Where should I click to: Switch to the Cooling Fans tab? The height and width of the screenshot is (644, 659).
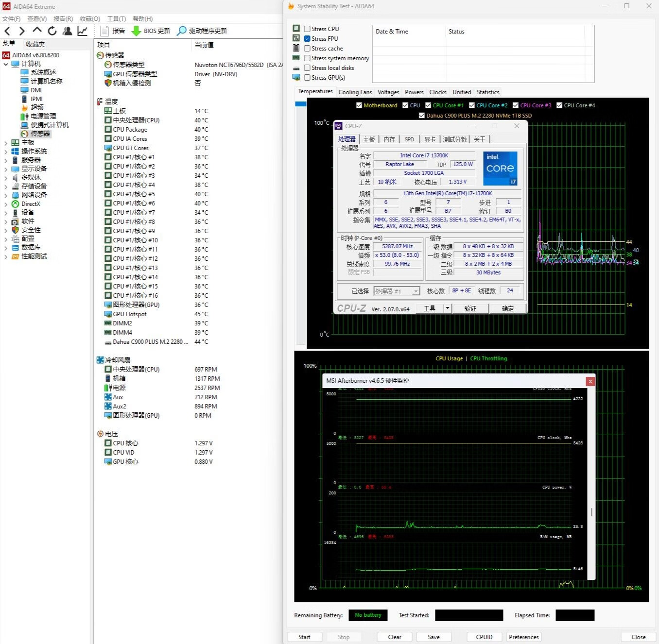(x=355, y=92)
